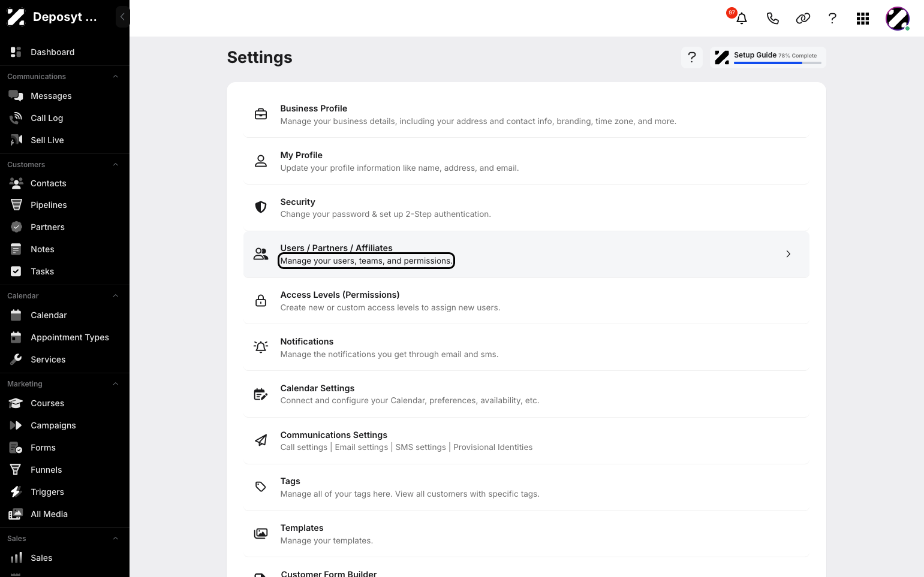Open Users / Partners / Affiliates settings
Screen dimensions: 924x577
(x=526, y=254)
